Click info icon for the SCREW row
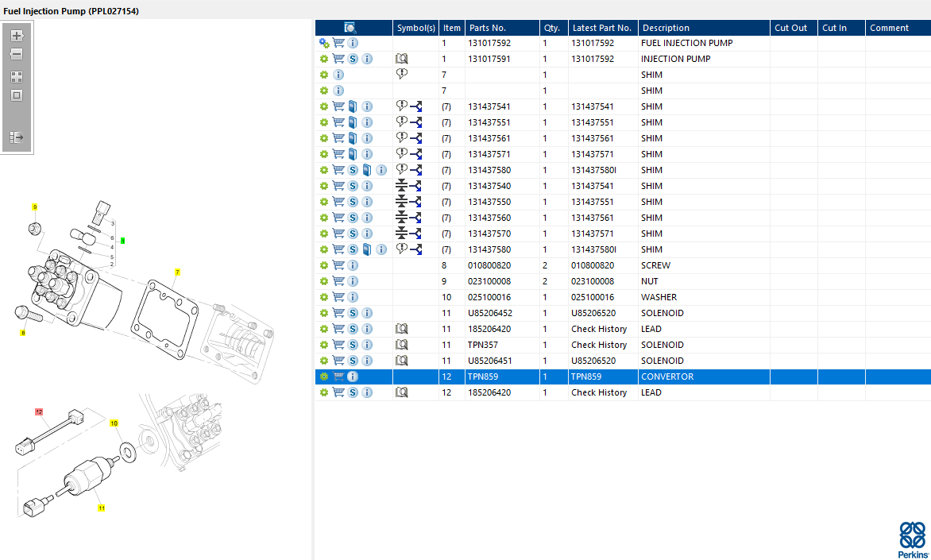 353,265
